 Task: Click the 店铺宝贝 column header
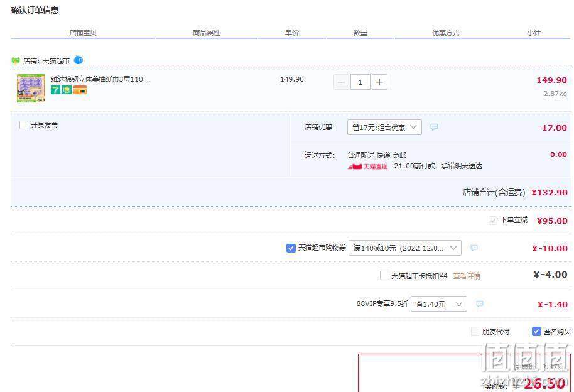83,33
